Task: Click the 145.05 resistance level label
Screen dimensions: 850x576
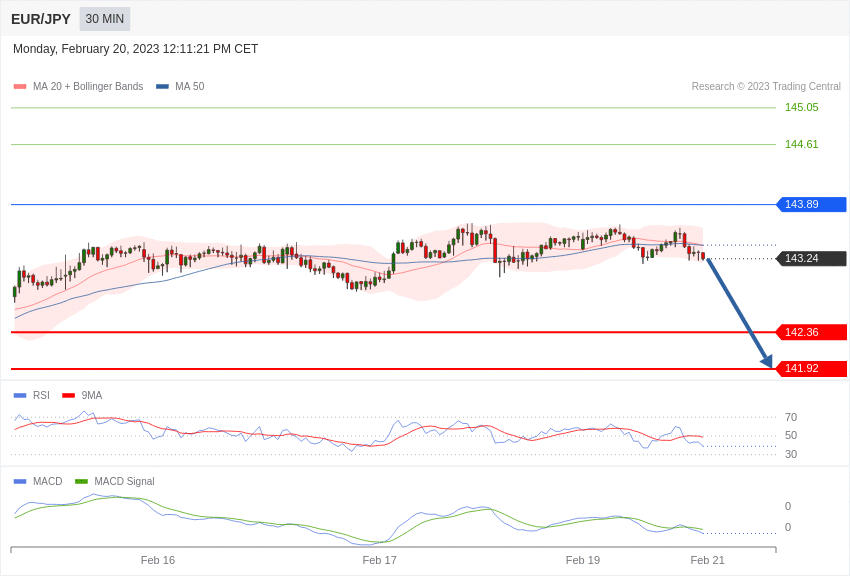Action: point(801,107)
